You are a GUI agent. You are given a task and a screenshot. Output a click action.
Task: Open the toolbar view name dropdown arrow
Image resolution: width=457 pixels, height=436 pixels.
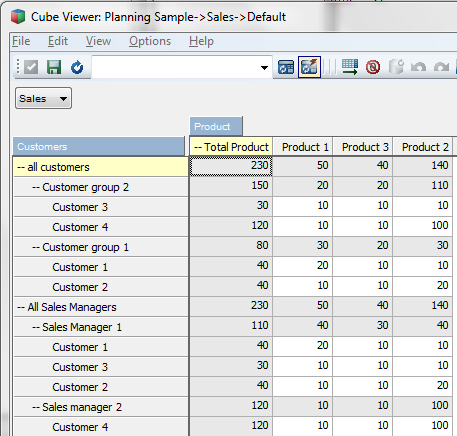pyautogui.click(x=264, y=68)
